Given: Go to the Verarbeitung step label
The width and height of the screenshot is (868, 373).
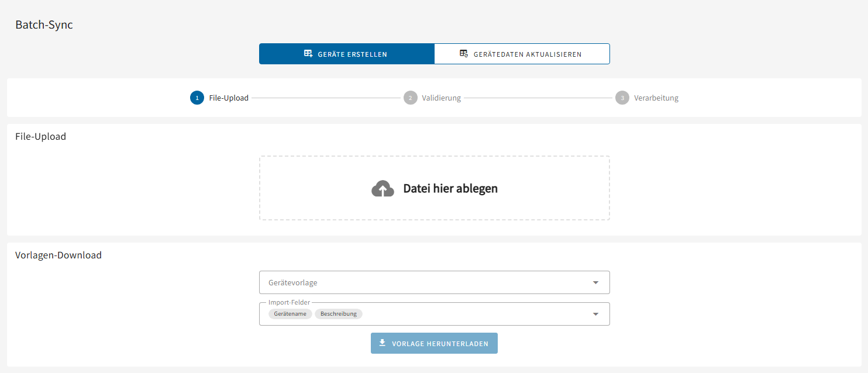Looking at the screenshot, I should (656, 98).
